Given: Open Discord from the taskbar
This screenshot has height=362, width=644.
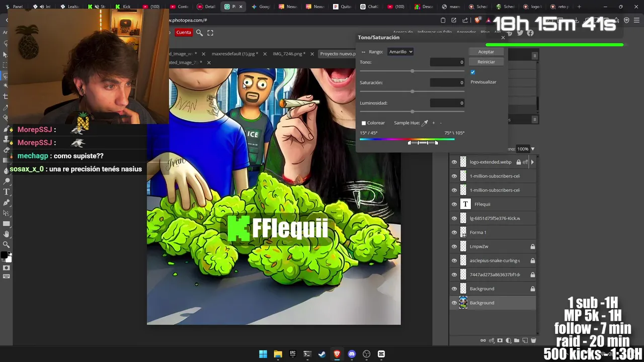Looking at the screenshot, I should [x=352, y=354].
